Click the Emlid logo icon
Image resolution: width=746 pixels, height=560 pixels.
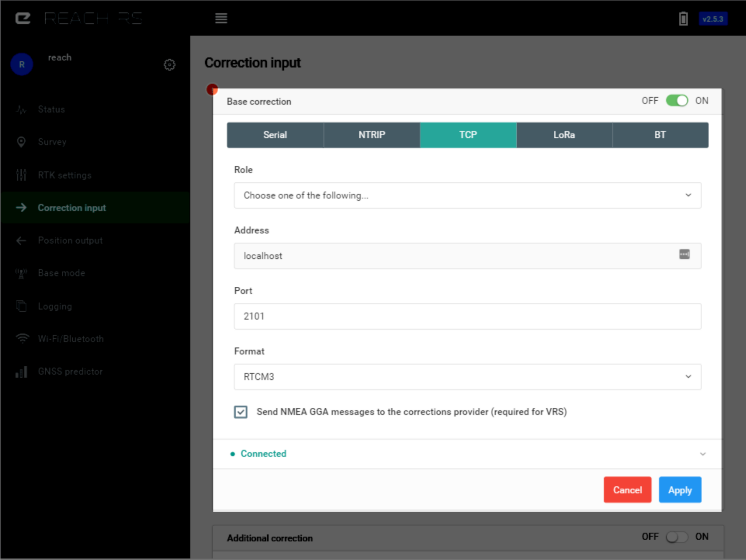tap(23, 18)
